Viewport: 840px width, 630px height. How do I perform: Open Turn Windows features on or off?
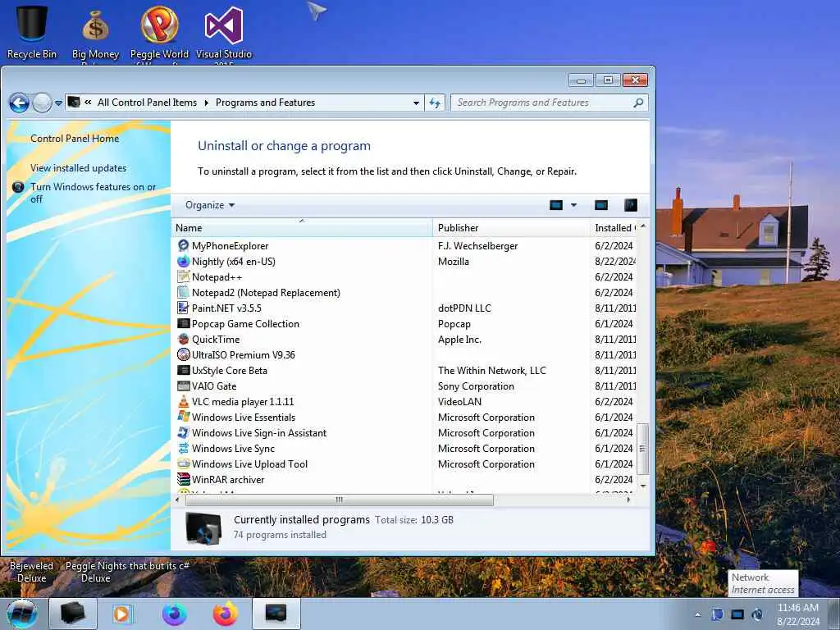(x=93, y=192)
